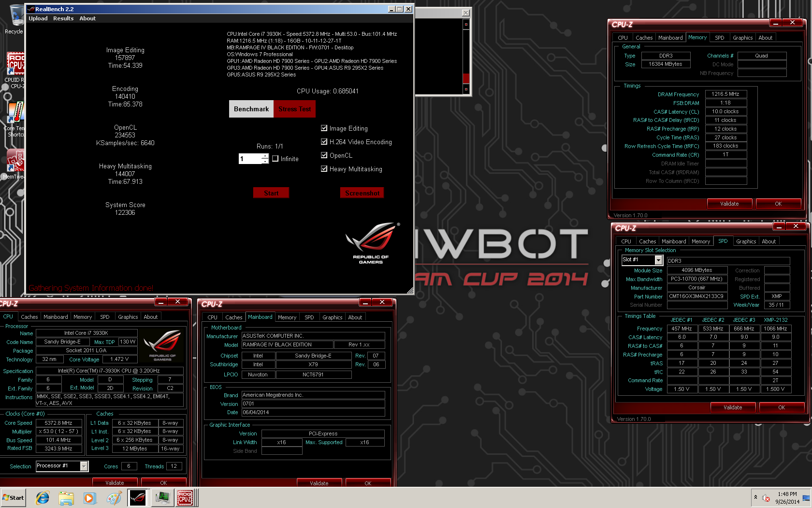Click scrollbar down arrow in background window

(466, 89)
